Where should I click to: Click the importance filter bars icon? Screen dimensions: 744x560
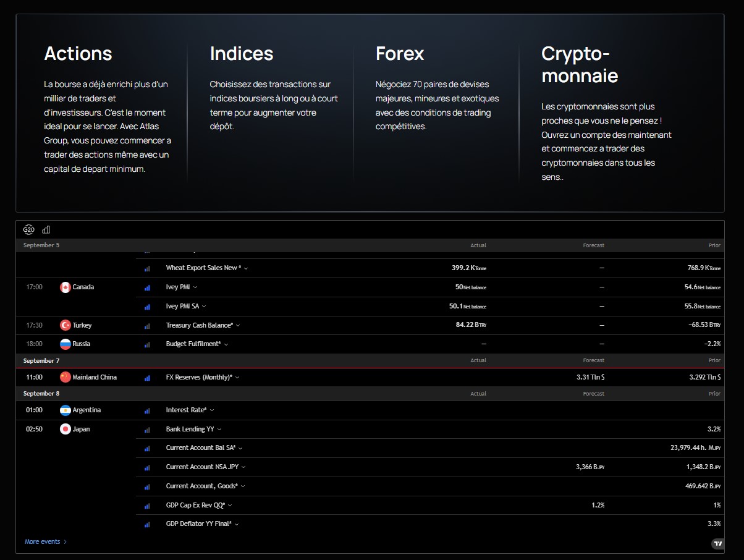(46, 230)
